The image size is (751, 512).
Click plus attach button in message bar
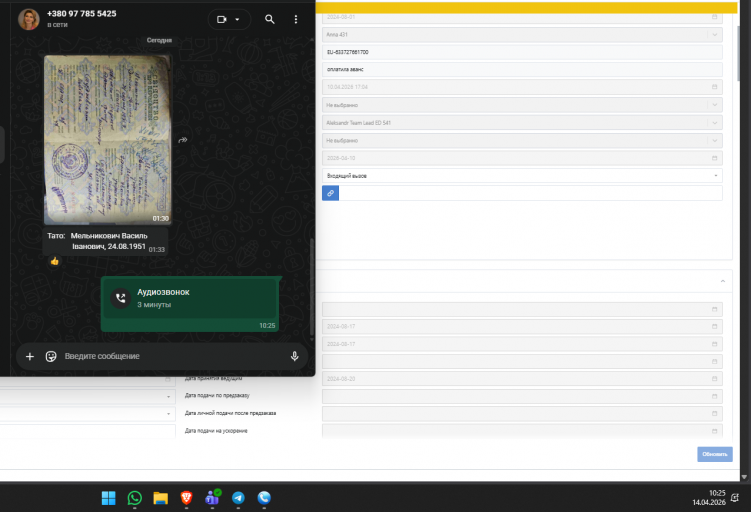(30, 356)
